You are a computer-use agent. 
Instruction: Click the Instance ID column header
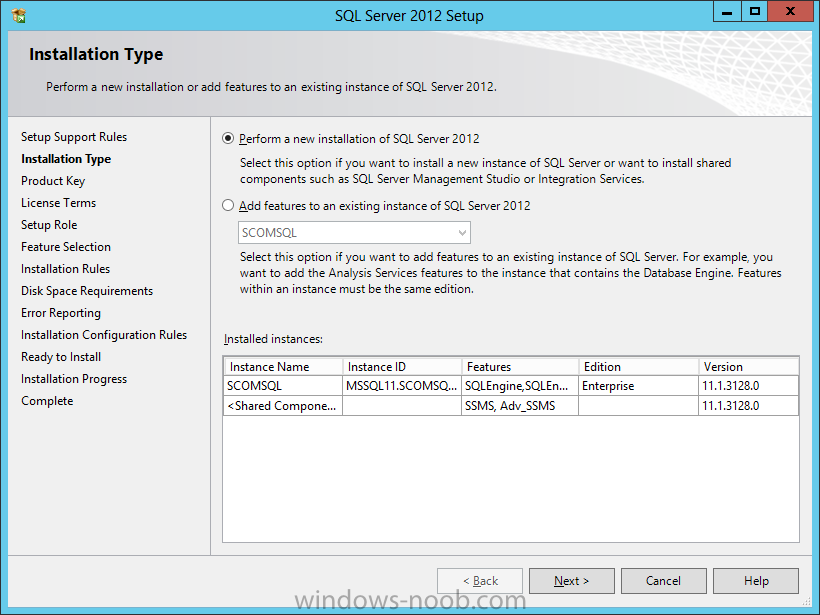[x=402, y=367]
